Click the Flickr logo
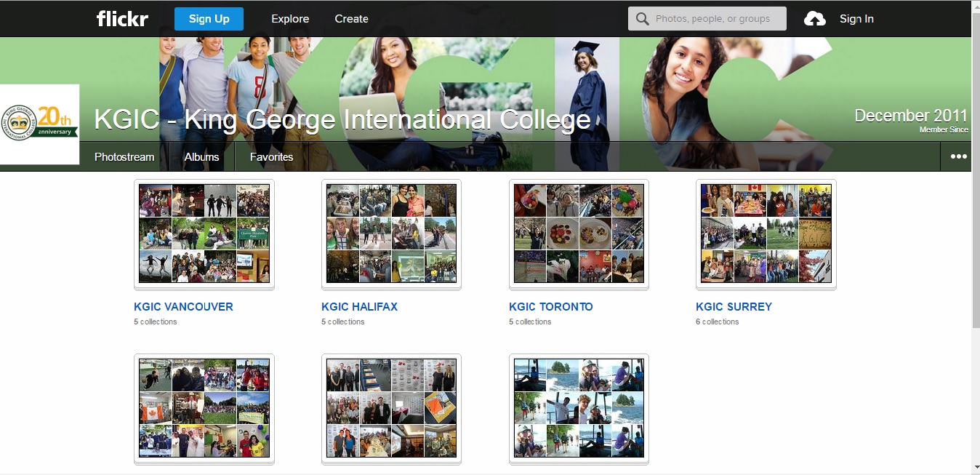 [122, 19]
